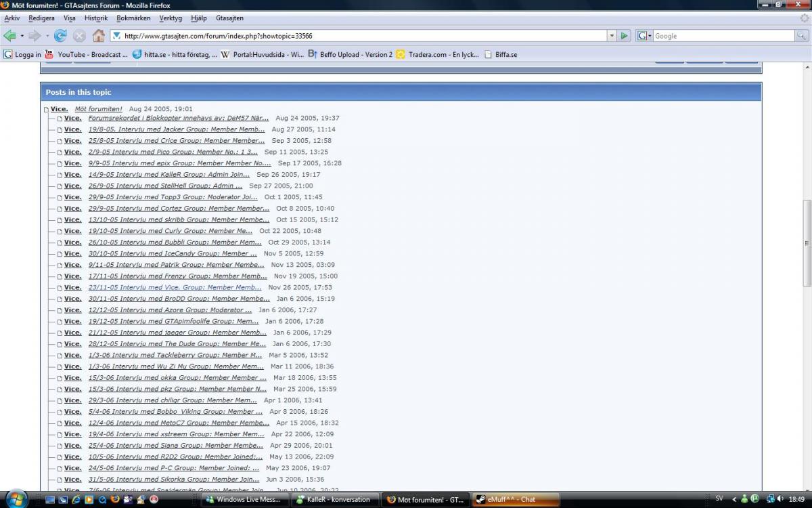The height and width of the screenshot is (508, 812).
Task: Click the Google search engine icon
Action: pyautogui.click(x=641, y=36)
